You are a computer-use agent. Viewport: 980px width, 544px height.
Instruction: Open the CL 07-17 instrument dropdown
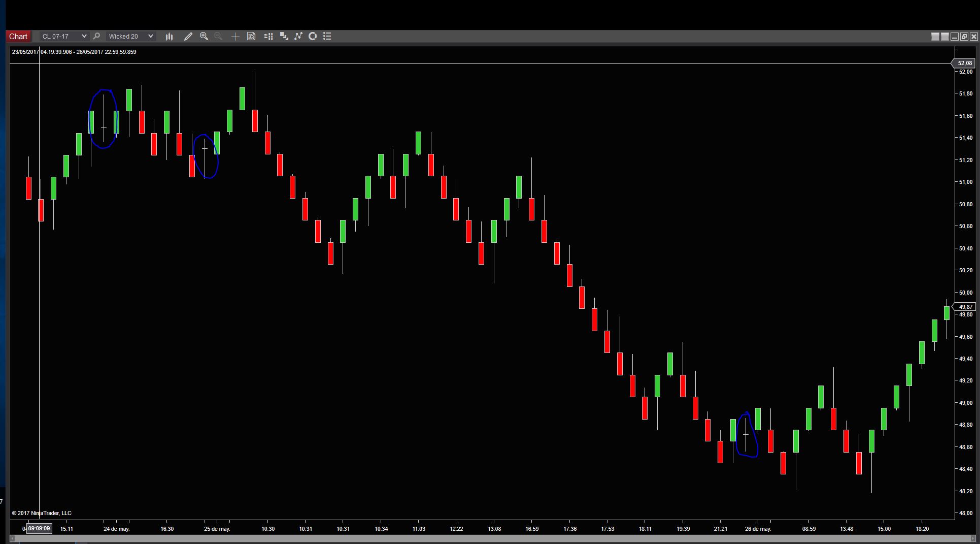(x=64, y=36)
